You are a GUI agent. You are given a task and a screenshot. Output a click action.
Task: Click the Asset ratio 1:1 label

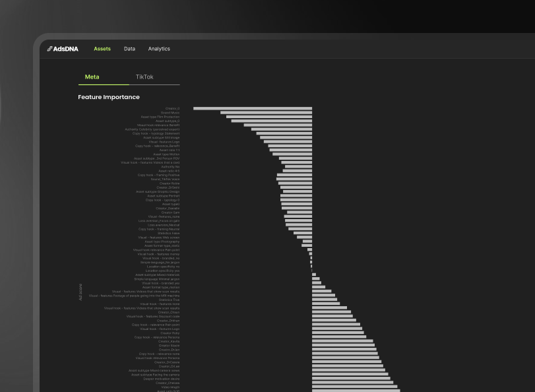[x=170, y=150]
